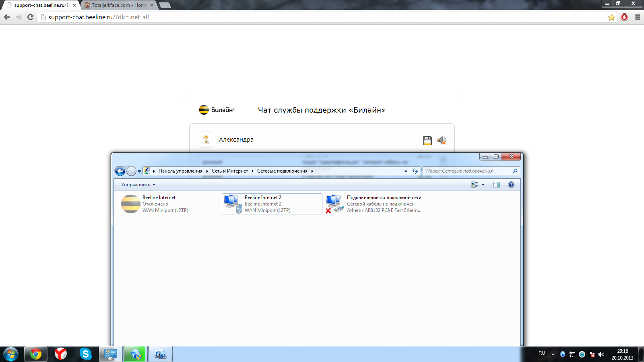Go back in Network Connections window
Image resolution: width=644 pixels, height=362 pixels.
120,171
